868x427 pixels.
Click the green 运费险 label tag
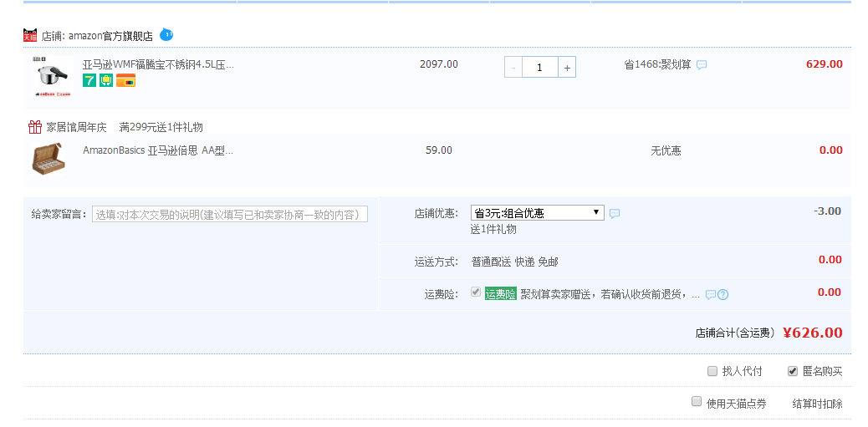pos(500,294)
